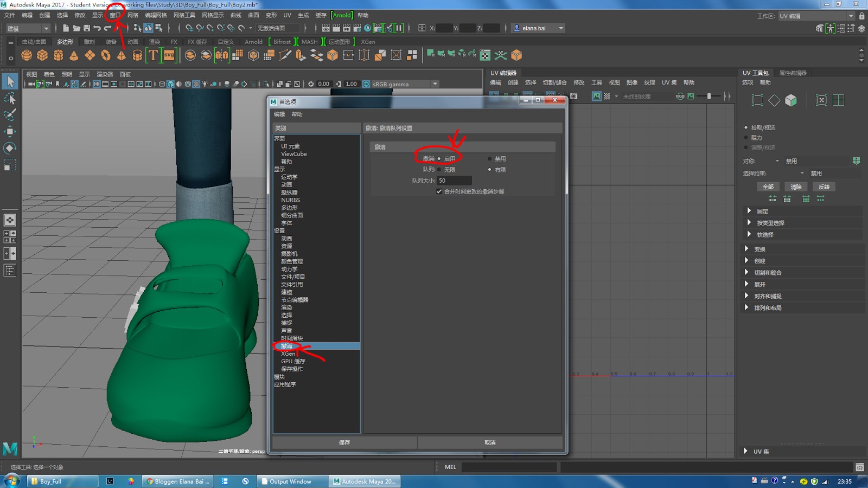Expand the 软选择 section
The height and width of the screenshot is (488, 868).
749,235
